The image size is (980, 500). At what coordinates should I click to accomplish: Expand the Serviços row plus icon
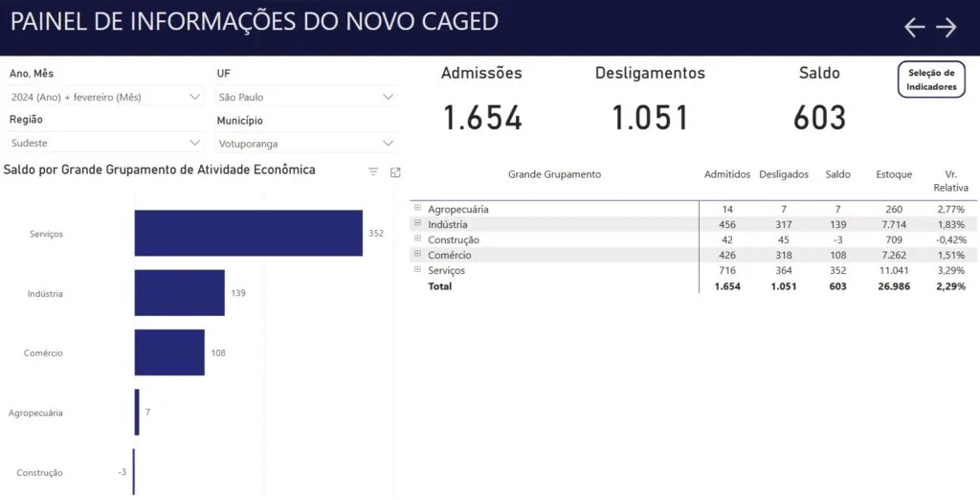click(x=417, y=269)
